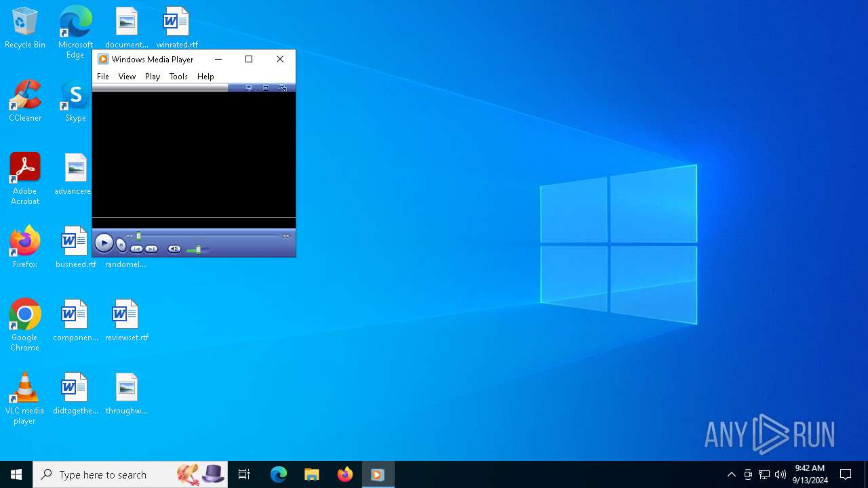
Task: Select the busneed.rtf desktop file
Action: tap(75, 247)
